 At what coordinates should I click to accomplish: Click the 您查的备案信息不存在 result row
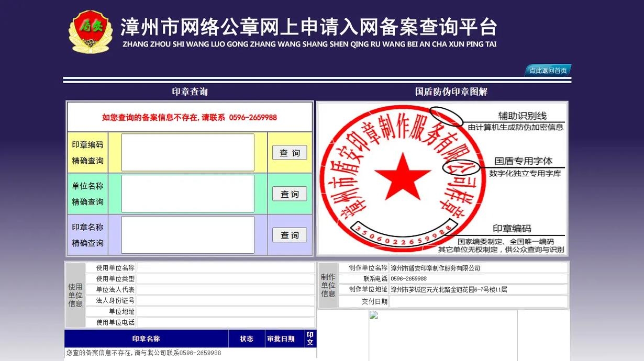pyautogui.click(x=191, y=353)
